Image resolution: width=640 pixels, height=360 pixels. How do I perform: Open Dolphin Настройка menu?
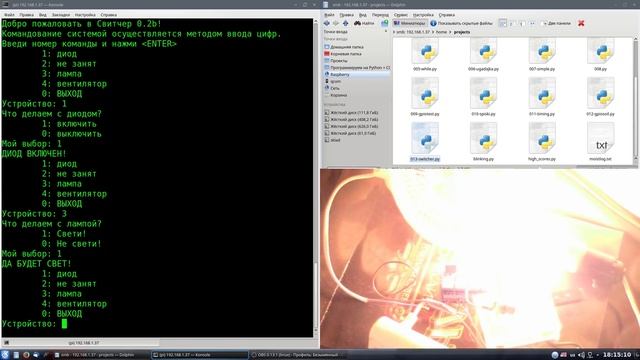point(423,15)
